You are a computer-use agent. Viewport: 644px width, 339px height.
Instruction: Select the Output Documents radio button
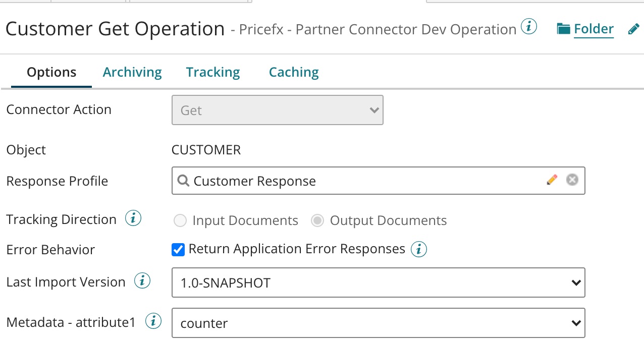point(317,221)
